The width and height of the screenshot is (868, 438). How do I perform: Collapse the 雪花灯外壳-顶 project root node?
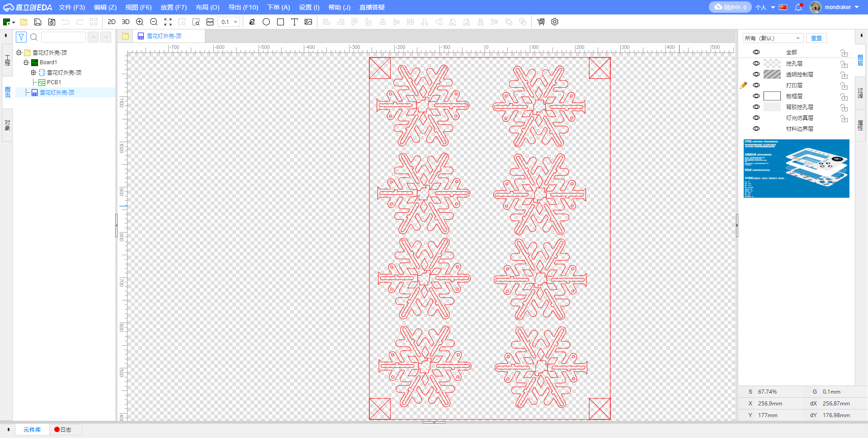19,52
